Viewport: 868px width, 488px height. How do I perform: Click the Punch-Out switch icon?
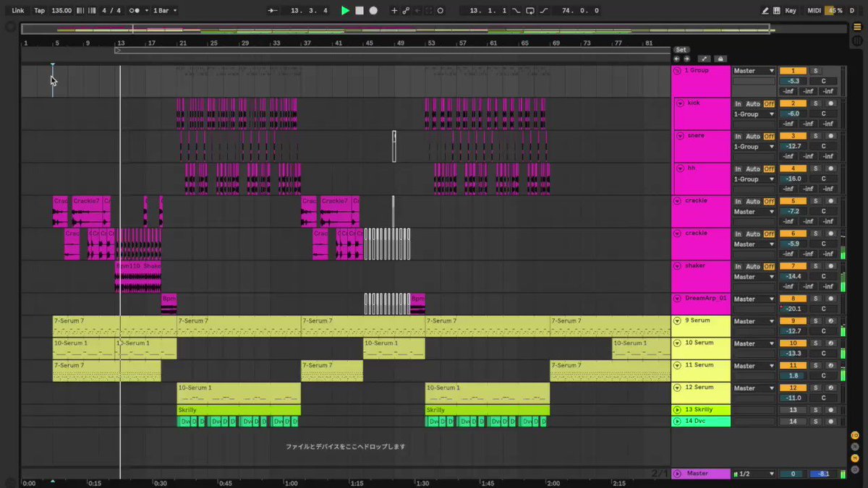pos(544,11)
